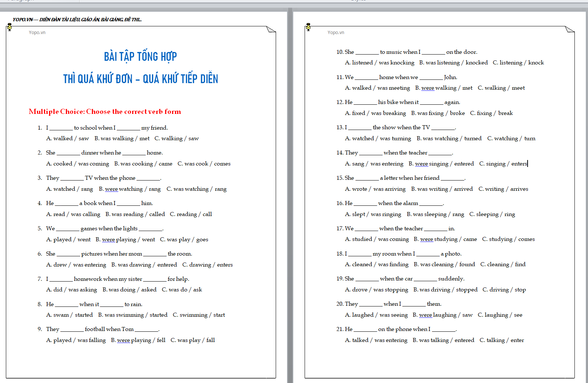Click the YOPO.VN header text line

pyautogui.click(x=77, y=19)
